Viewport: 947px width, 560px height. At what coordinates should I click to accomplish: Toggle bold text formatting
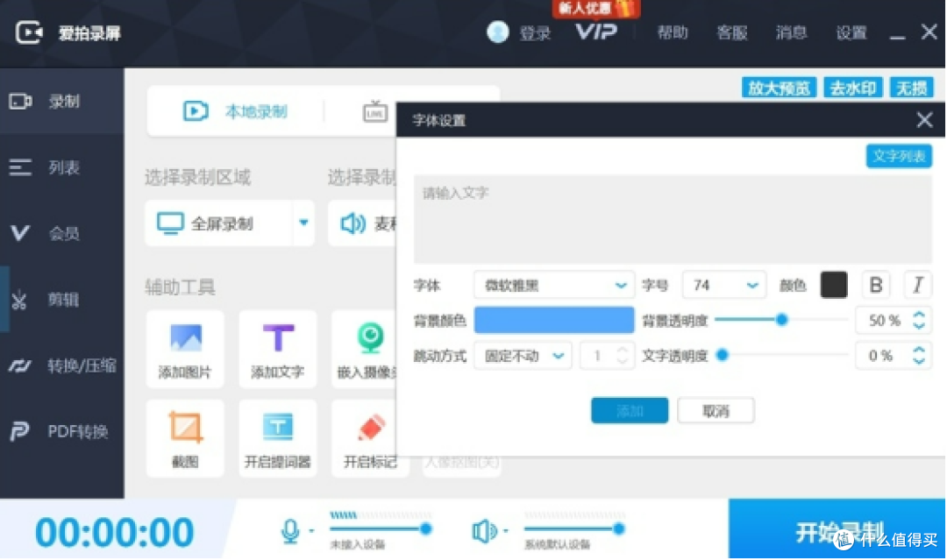pyautogui.click(x=876, y=285)
